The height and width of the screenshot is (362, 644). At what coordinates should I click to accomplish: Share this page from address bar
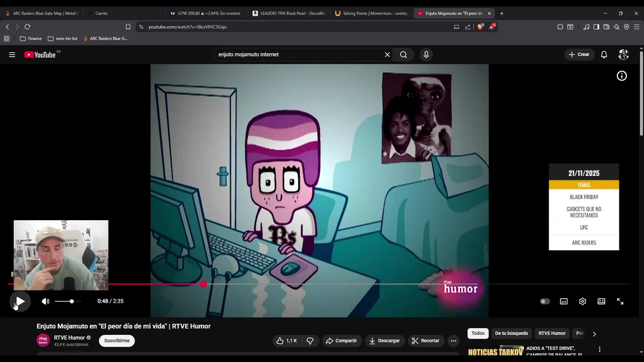point(468,27)
